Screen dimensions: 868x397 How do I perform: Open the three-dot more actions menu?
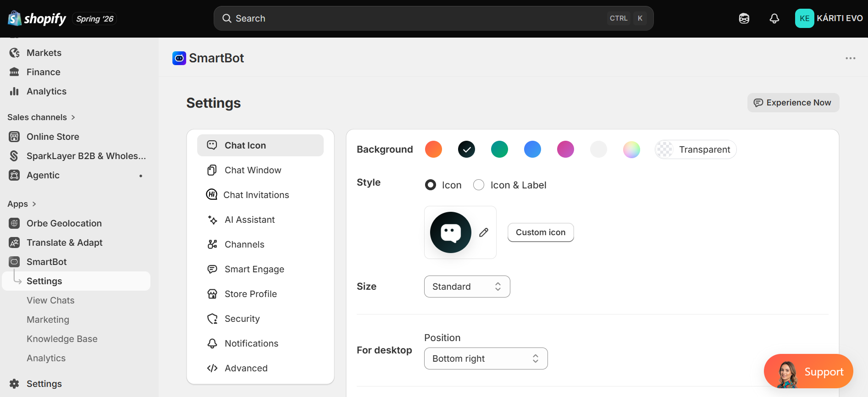tap(851, 58)
